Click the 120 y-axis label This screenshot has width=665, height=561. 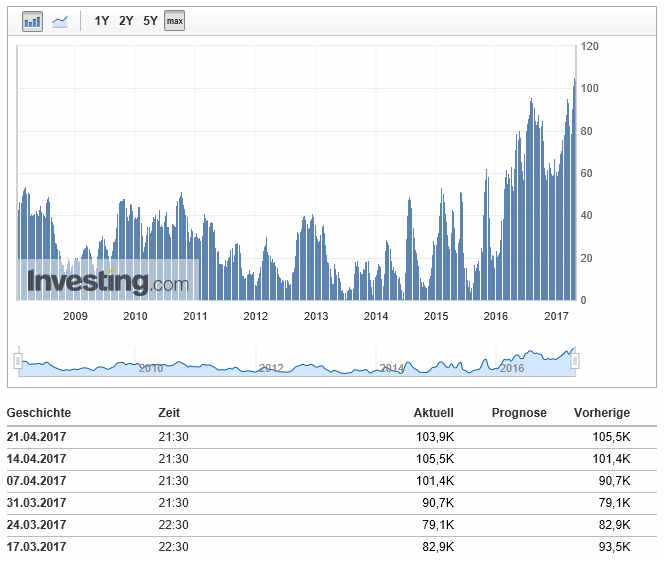(x=590, y=46)
